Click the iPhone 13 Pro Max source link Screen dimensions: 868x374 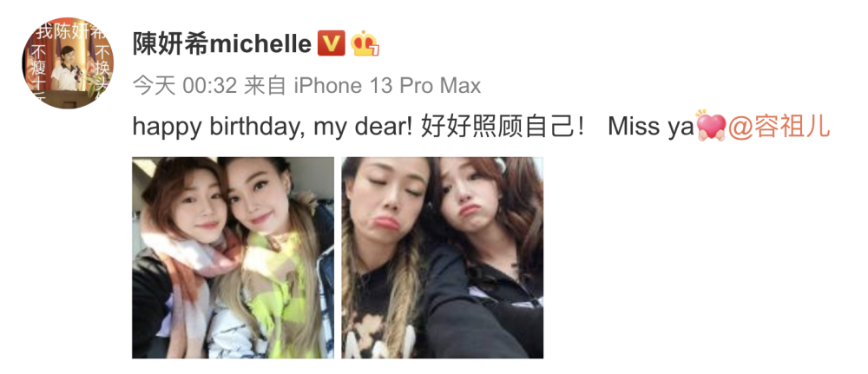click(x=387, y=86)
